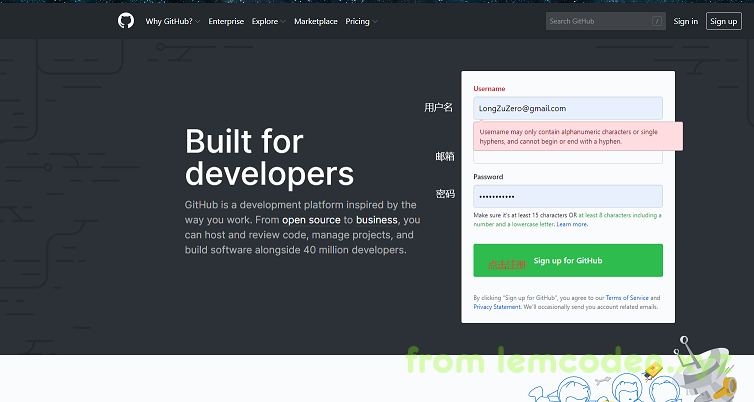754x402 pixels.
Task: Open the Terms of Service link
Action: 626,298
